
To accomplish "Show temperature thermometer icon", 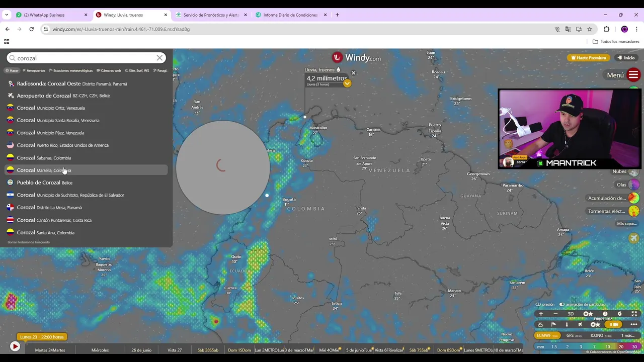I will [x=567, y=324].
